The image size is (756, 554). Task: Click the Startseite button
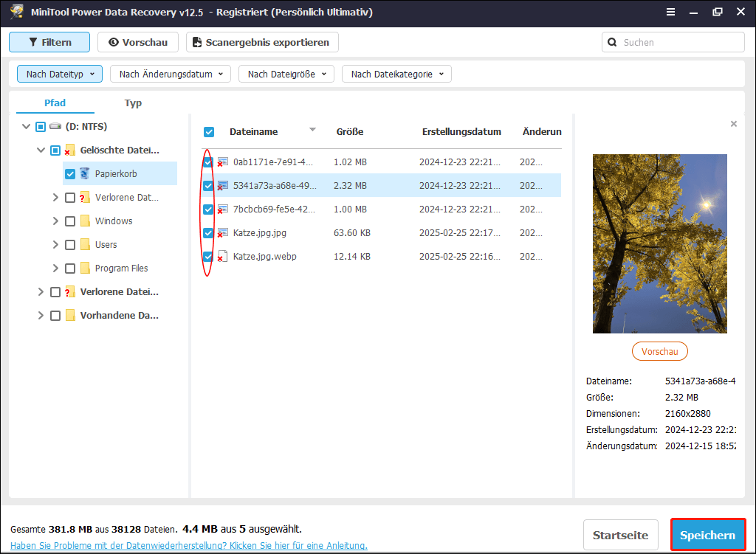620,536
